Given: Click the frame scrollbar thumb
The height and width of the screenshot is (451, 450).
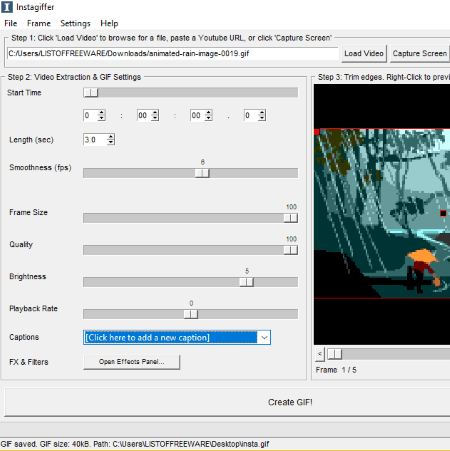Looking at the screenshot, I should pos(334,354).
